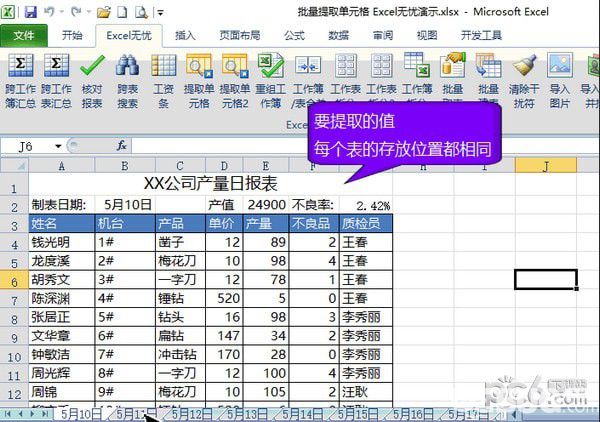Click the Select All corner button
The height and width of the screenshot is (422, 600).
click(14, 166)
